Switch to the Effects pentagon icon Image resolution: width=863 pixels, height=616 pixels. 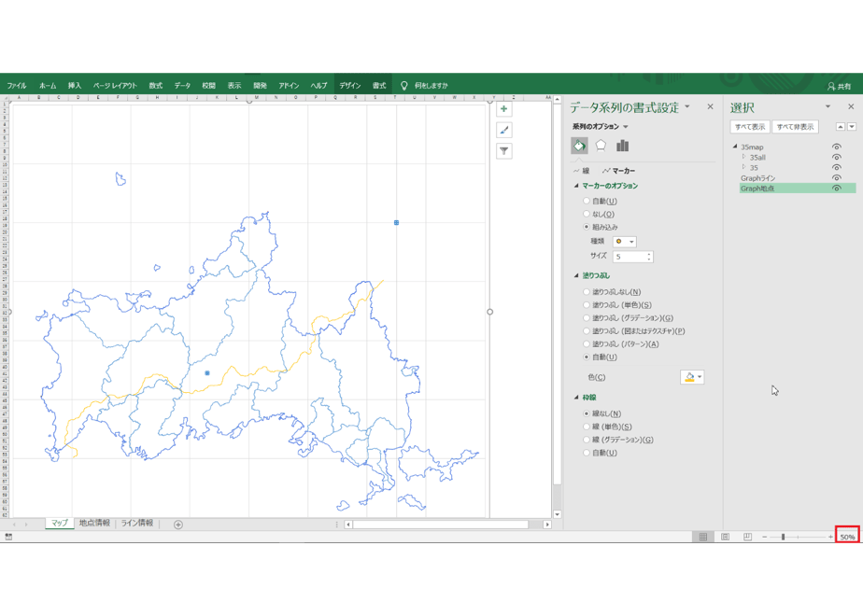pyautogui.click(x=601, y=146)
